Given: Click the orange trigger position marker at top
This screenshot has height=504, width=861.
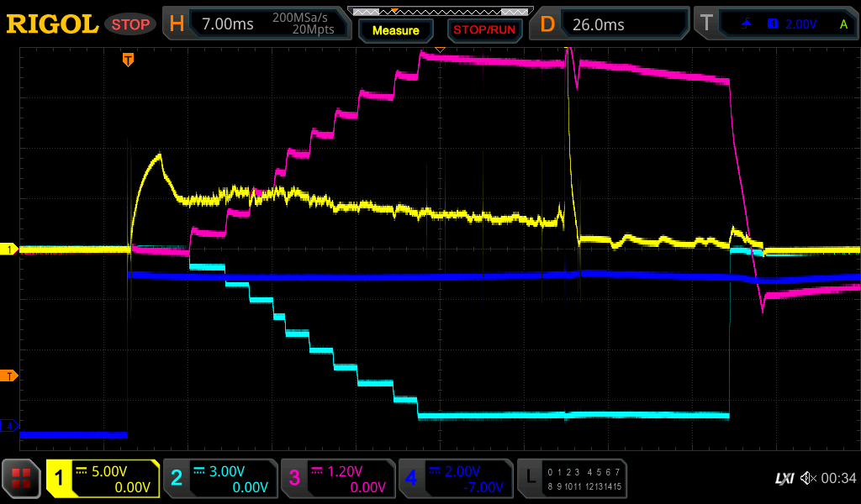Looking at the screenshot, I should (x=128, y=59).
